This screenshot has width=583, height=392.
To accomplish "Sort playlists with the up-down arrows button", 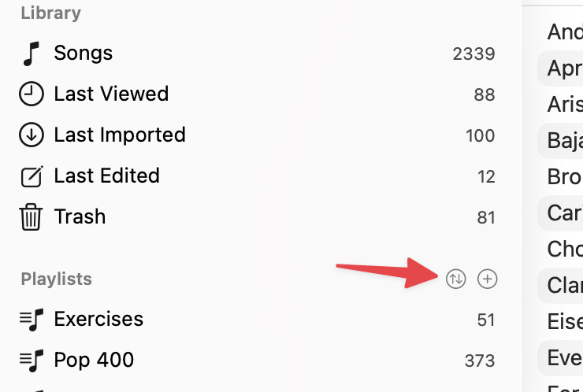I will click(455, 279).
